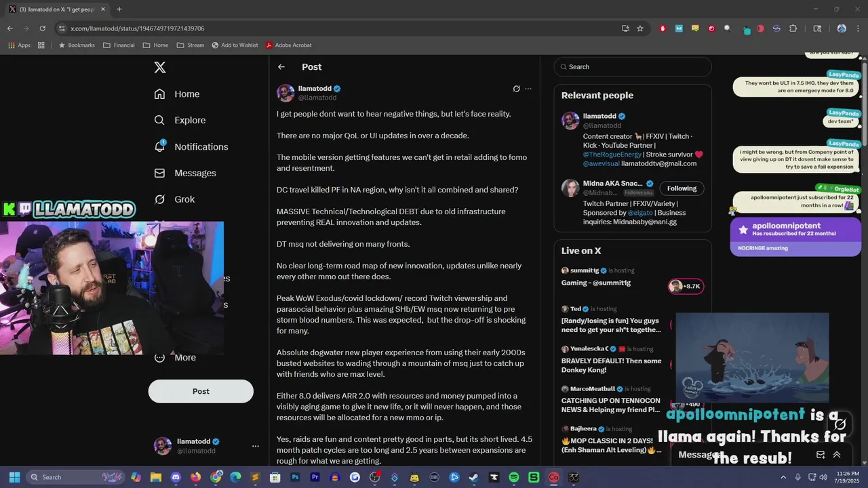Open the @awevisual profile link
Image resolution: width=868 pixels, height=488 pixels.
(601, 163)
